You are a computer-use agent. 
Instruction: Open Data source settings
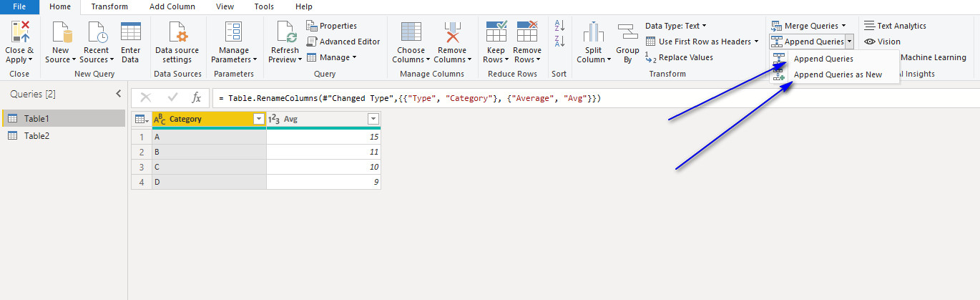click(177, 42)
